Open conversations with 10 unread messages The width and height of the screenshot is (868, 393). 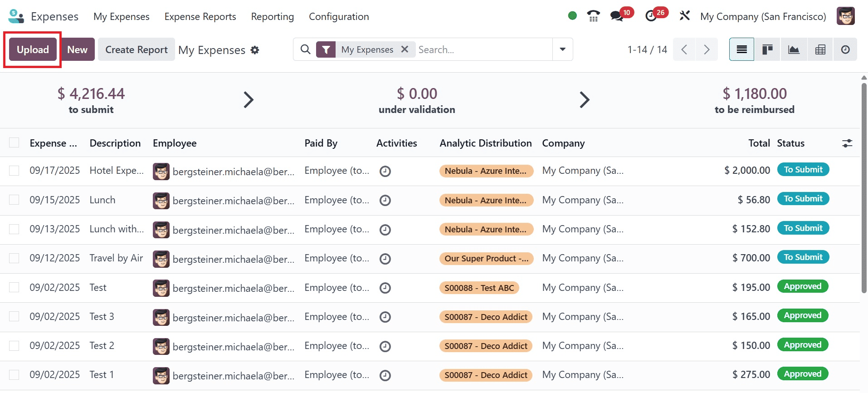[621, 15]
